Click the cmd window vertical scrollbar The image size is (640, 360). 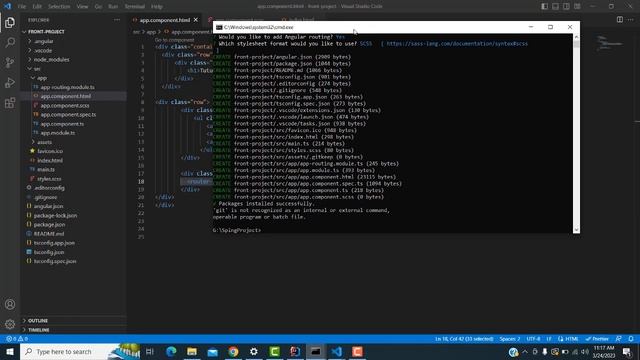576,133
